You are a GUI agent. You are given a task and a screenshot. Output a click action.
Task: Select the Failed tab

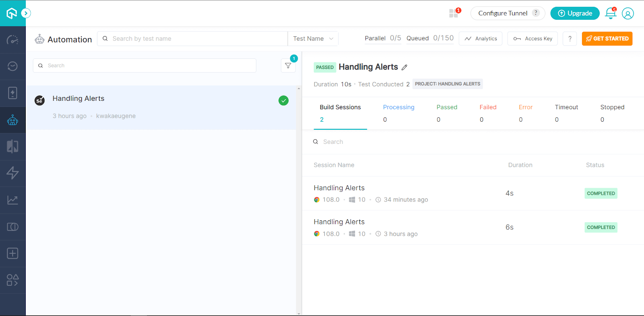click(488, 113)
